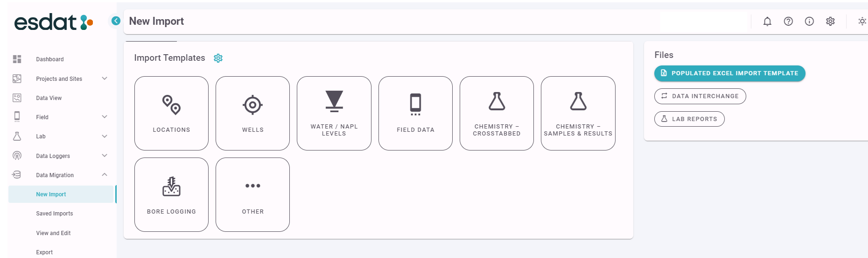
Task: Select the Wells import template
Action: [x=252, y=113]
